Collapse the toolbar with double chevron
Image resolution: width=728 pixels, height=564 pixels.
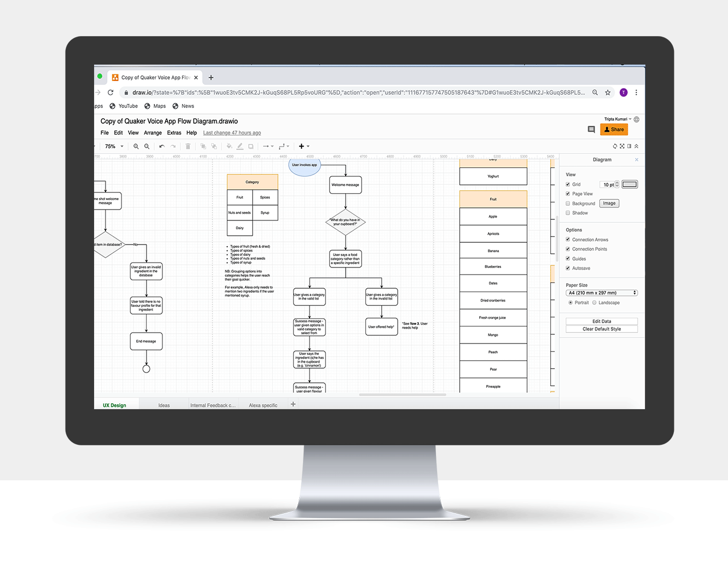[x=636, y=147]
